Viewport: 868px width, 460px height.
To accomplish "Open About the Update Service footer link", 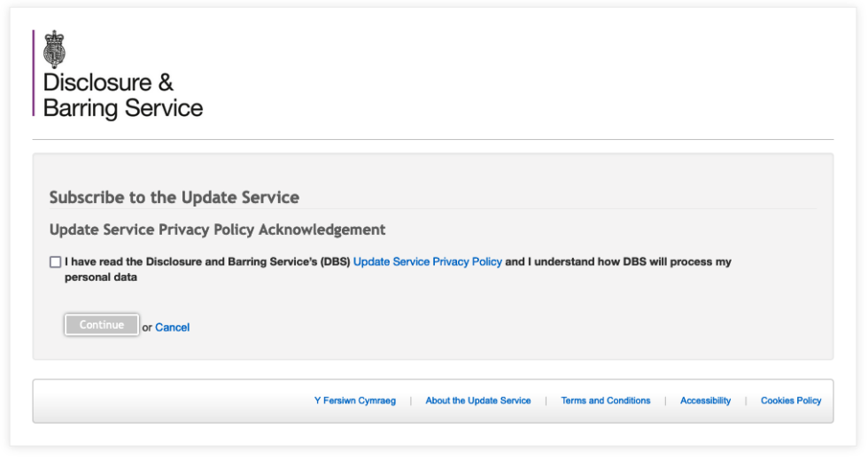I will 477,401.
